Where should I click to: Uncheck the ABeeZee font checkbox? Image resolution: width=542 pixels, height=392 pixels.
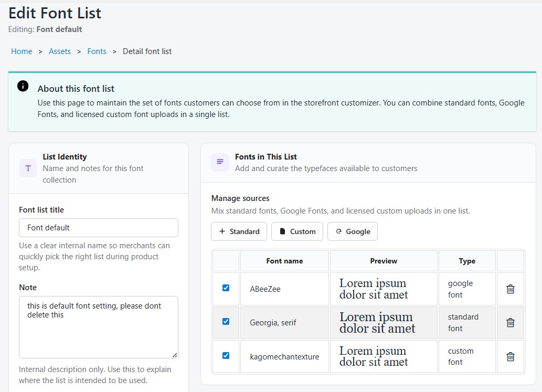[x=226, y=288]
